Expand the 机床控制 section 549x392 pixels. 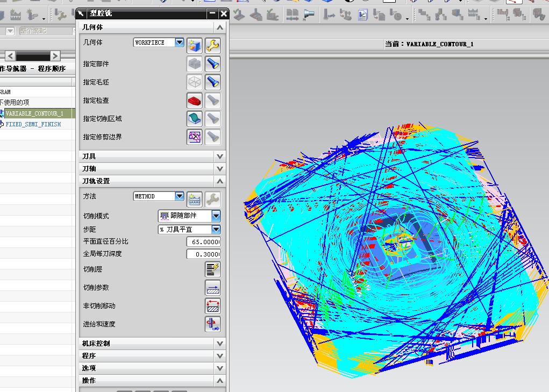pyautogui.click(x=220, y=344)
